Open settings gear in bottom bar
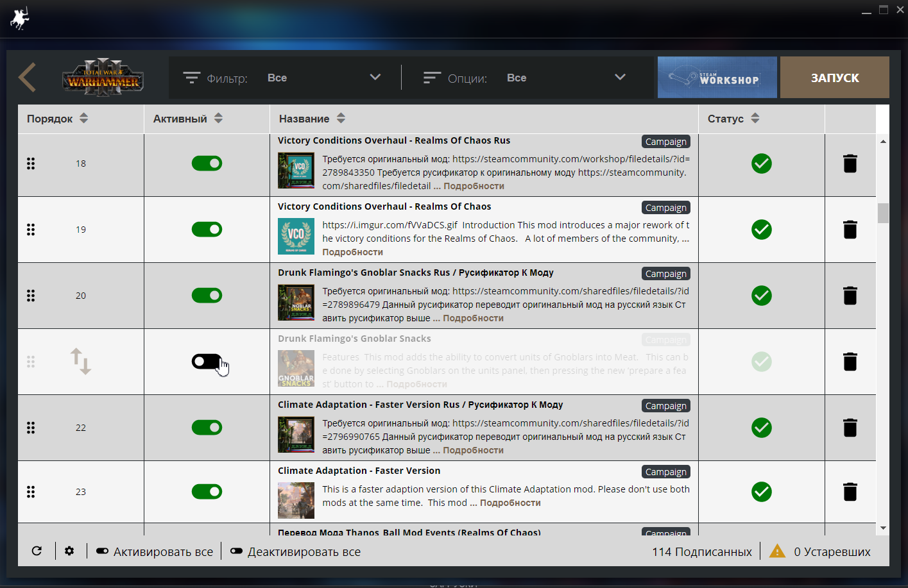This screenshot has width=908, height=588. [69, 551]
